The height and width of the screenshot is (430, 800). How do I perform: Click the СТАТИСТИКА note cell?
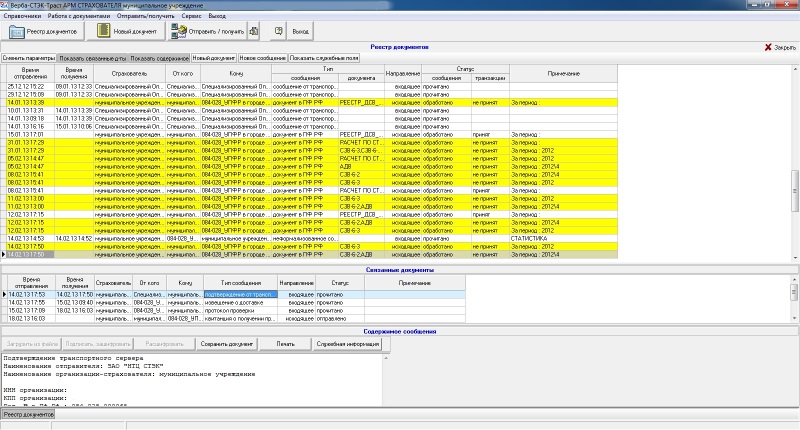pyautogui.click(x=563, y=238)
